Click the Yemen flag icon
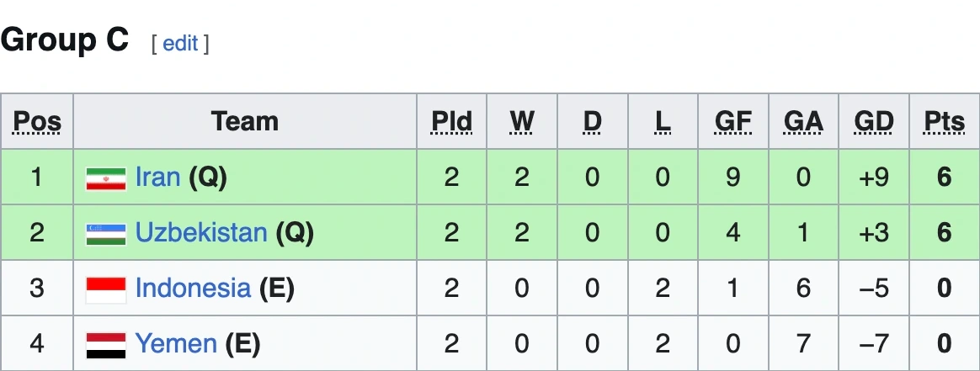980x371 pixels. (x=105, y=344)
